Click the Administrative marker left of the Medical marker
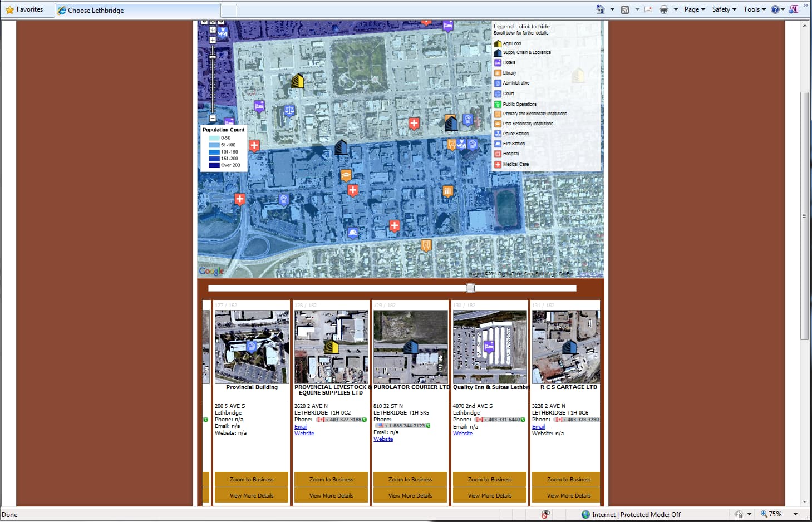This screenshot has width=812, height=522. pyautogui.click(x=283, y=199)
